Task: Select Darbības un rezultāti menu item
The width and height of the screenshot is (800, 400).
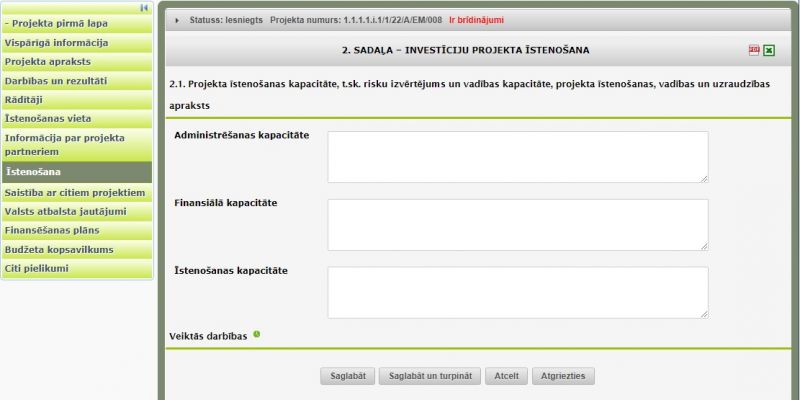Action: click(x=76, y=81)
